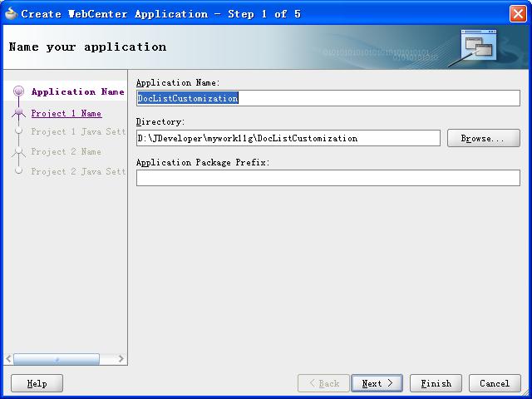
Task: Click the Application Name step bullet icon
Action: 18,91
